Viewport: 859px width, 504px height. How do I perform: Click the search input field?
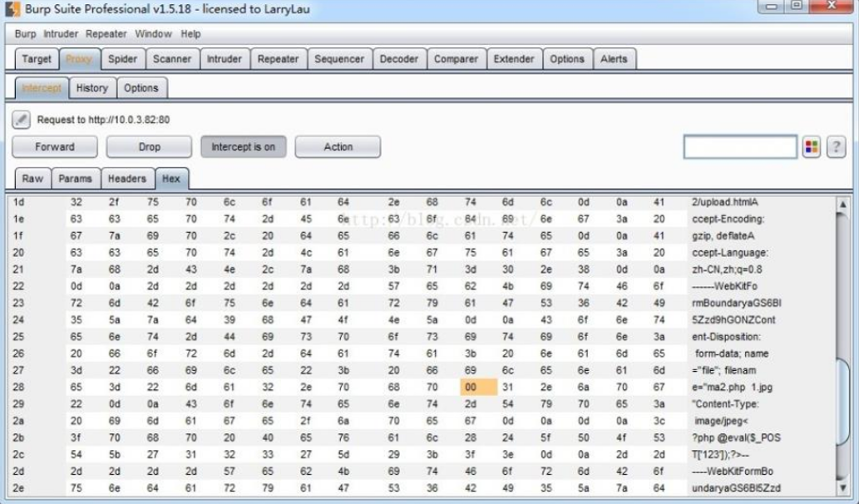(x=740, y=147)
